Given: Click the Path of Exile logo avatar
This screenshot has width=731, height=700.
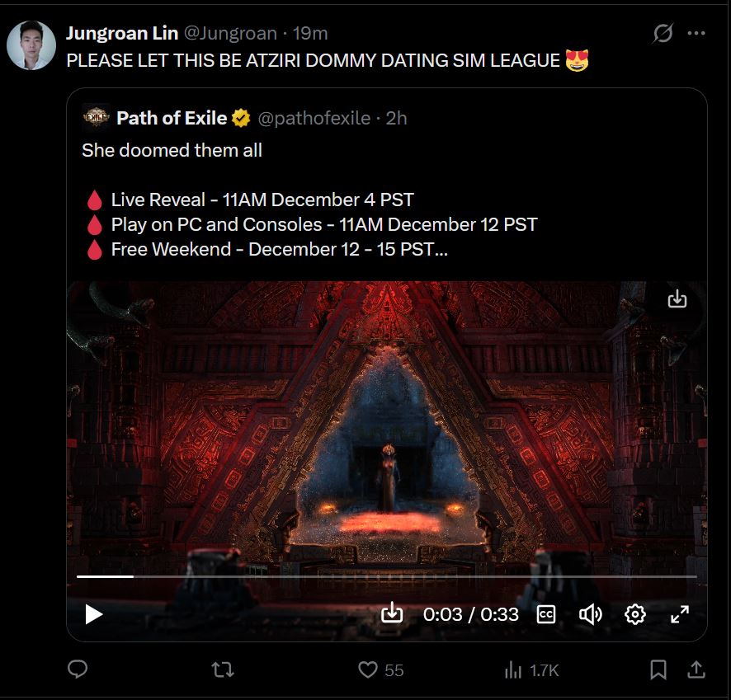Looking at the screenshot, I should point(96,117).
